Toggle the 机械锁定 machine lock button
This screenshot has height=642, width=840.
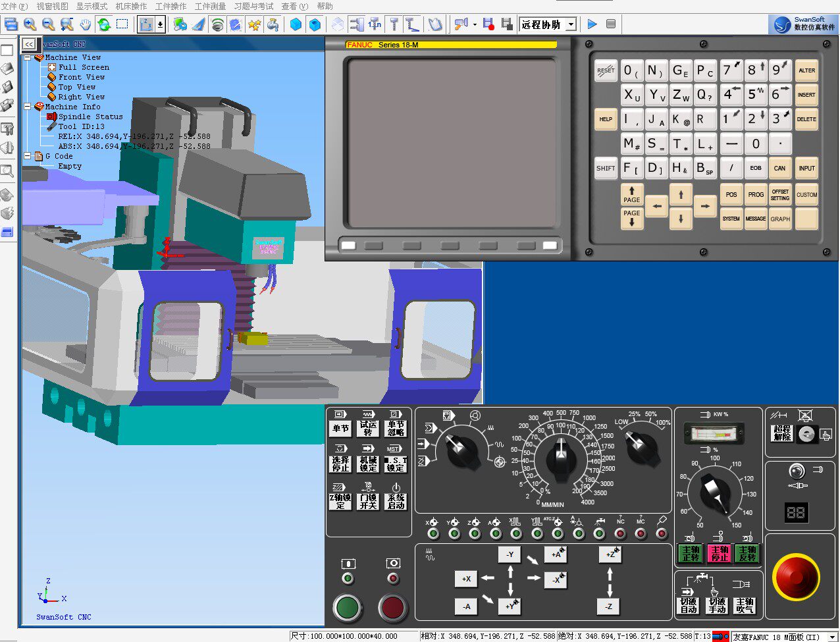368,464
